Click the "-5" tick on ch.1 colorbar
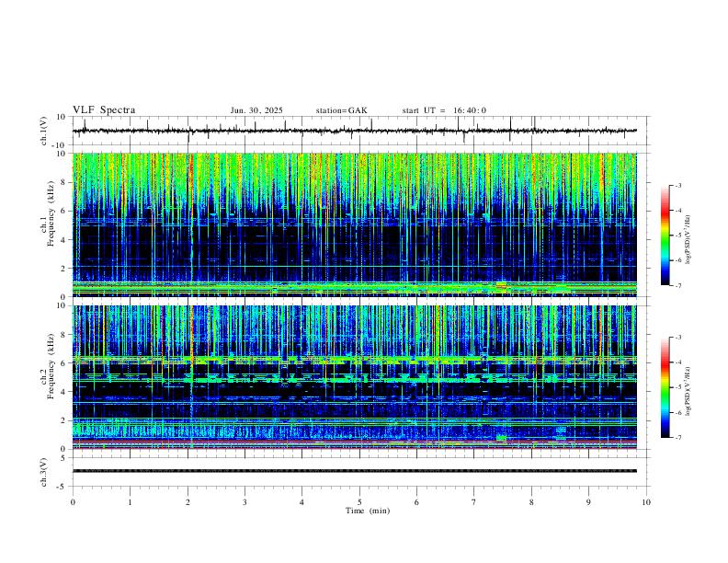 (x=677, y=236)
